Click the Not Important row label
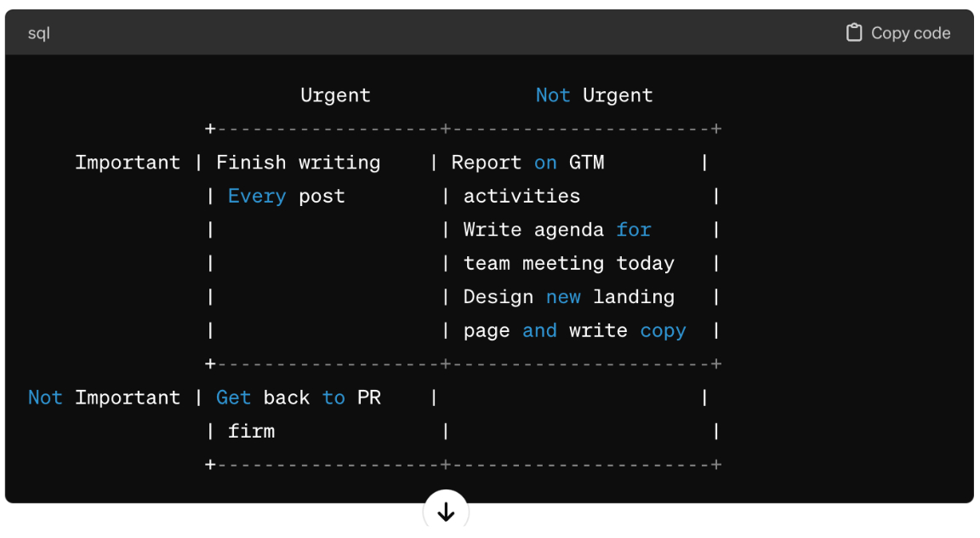This screenshot has height=538, width=980. (x=104, y=398)
